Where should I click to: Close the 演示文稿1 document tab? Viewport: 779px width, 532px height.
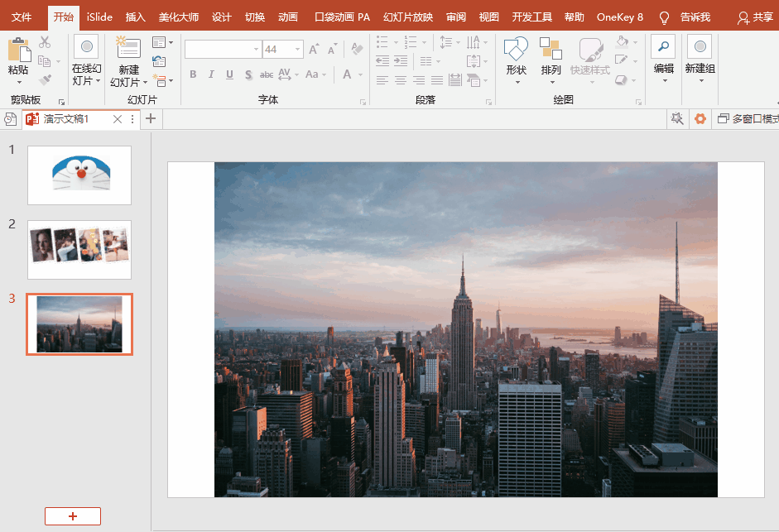pos(118,119)
